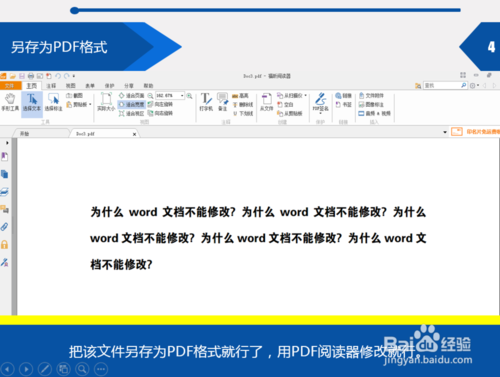Open the search options gear dropdown
This screenshot has height=377, width=500.
[474, 86]
